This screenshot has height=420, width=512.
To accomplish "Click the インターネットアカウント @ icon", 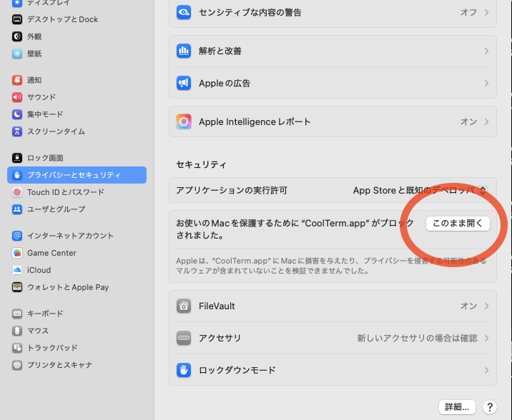I will 17,236.
